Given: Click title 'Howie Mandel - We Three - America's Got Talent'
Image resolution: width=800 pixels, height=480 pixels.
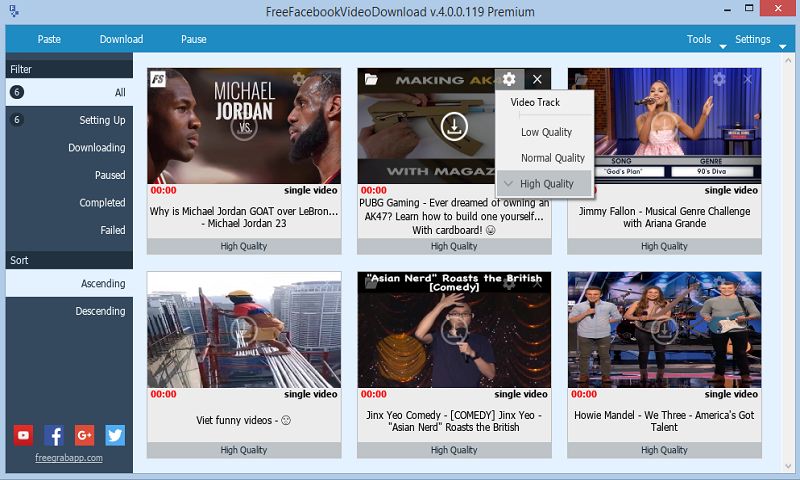Looking at the screenshot, I should (x=664, y=421).
